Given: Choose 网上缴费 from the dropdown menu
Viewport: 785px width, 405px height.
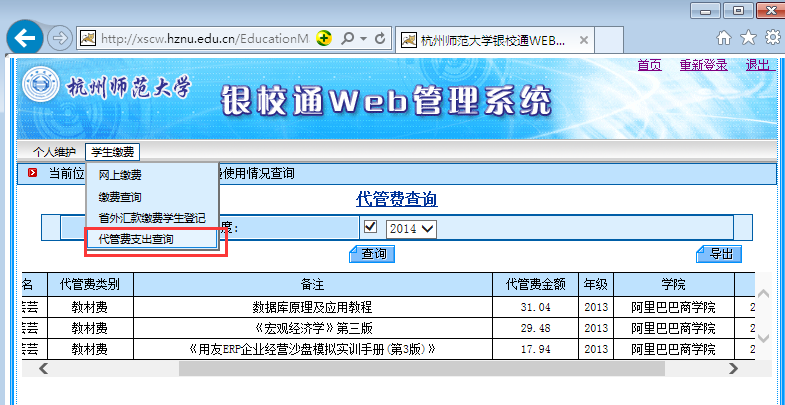Looking at the screenshot, I should click(120, 175).
